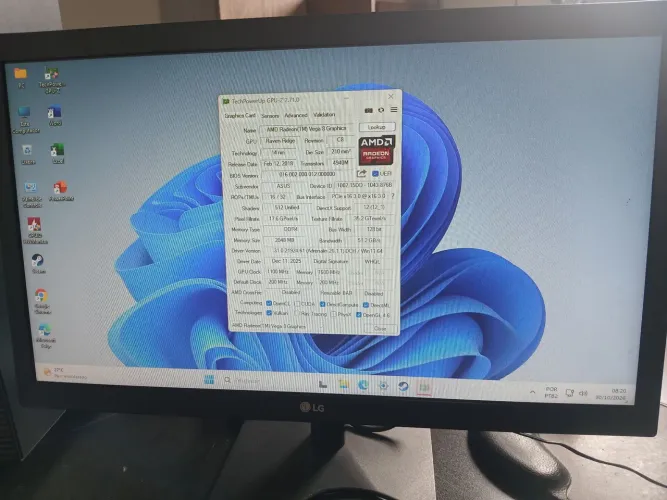Image resolution: width=667 pixels, height=500 pixels.
Task: Click the GPU-Z screenshot camera icon
Action: point(368,110)
